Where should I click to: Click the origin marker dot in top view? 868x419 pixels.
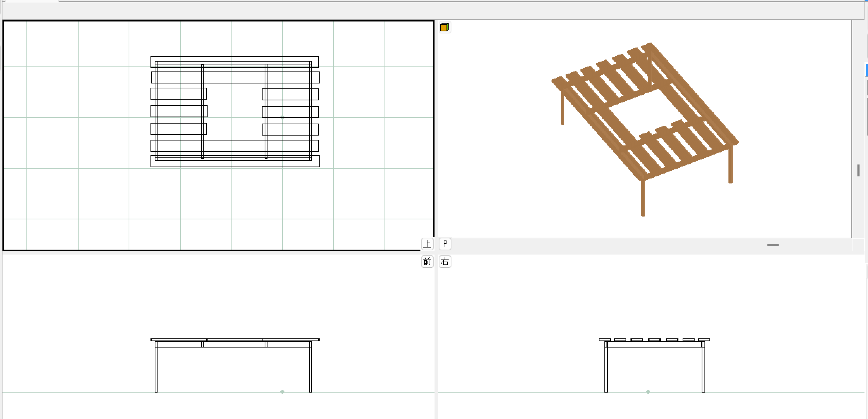coord(282,117)
